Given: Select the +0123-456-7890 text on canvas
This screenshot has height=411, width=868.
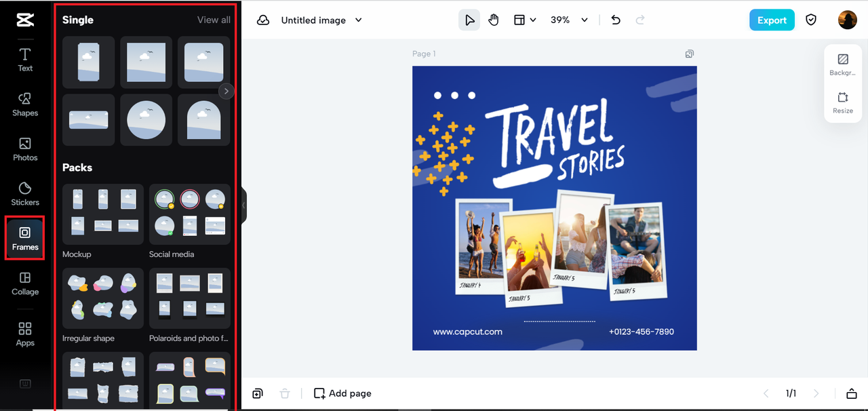Looking at the screenshot, I should tap(642, 332).
